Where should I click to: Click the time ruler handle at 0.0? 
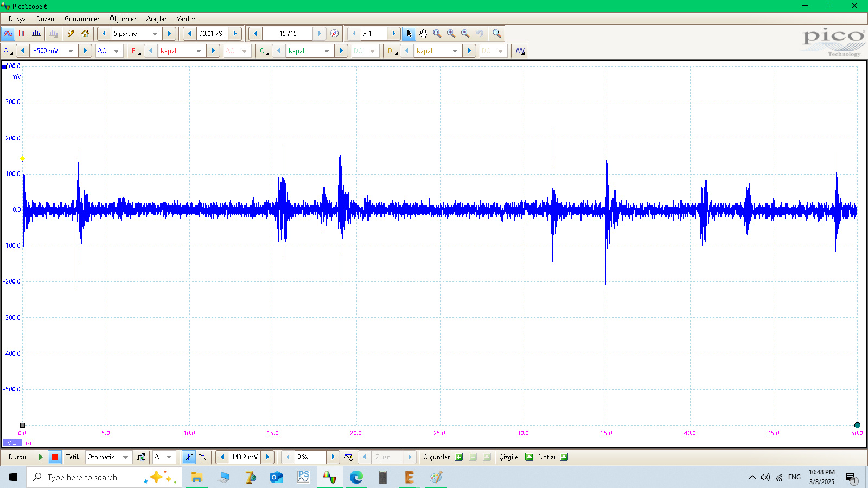22,426
